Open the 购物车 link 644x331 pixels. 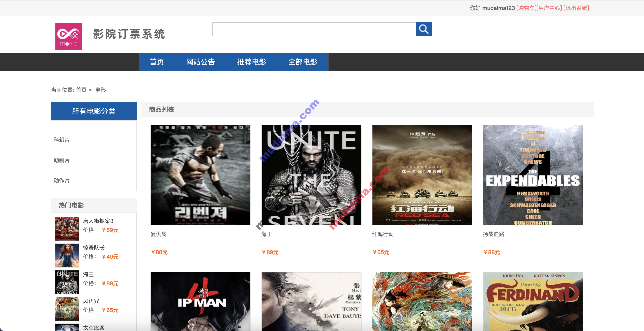(526, 8)
